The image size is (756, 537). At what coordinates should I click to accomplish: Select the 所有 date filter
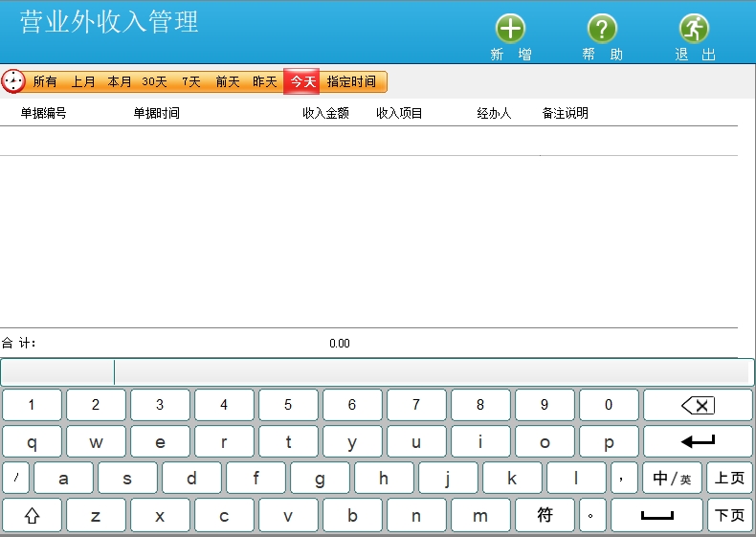click(x=45, y=82)
